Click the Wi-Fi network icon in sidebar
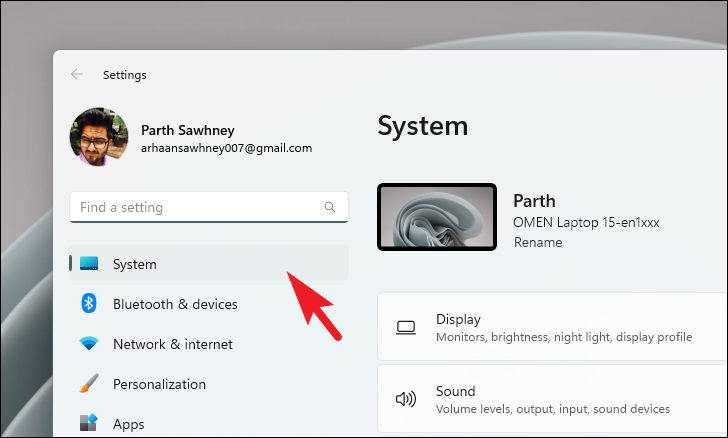Image resolution: width=728 pixels, height=438 pixels. [89, 343]
